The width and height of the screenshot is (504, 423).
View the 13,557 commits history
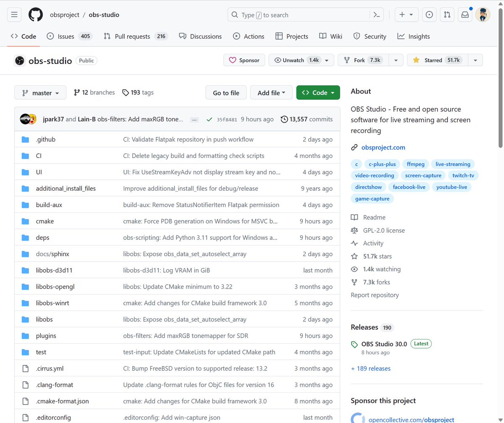click(307, 119)
